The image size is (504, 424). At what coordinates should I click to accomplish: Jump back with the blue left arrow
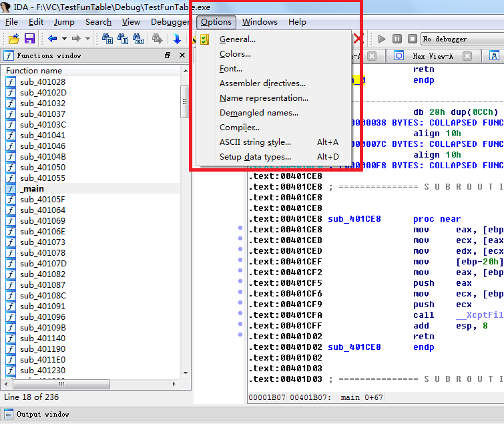tap(52, 39)
